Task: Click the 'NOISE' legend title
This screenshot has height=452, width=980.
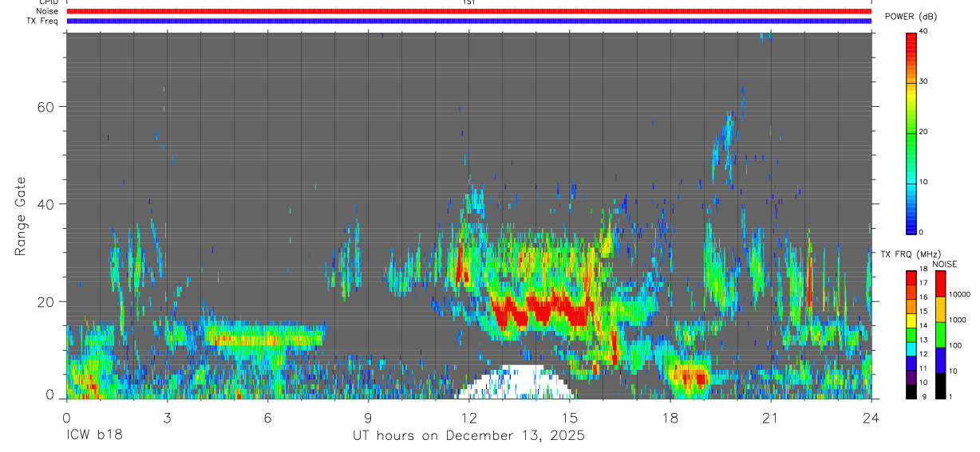Action: point(944,264)
